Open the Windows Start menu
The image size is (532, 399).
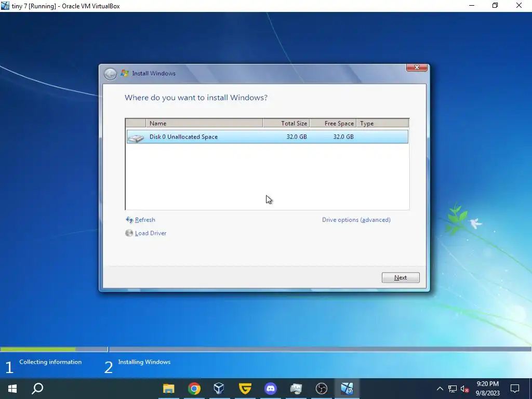tap(12, 389)
